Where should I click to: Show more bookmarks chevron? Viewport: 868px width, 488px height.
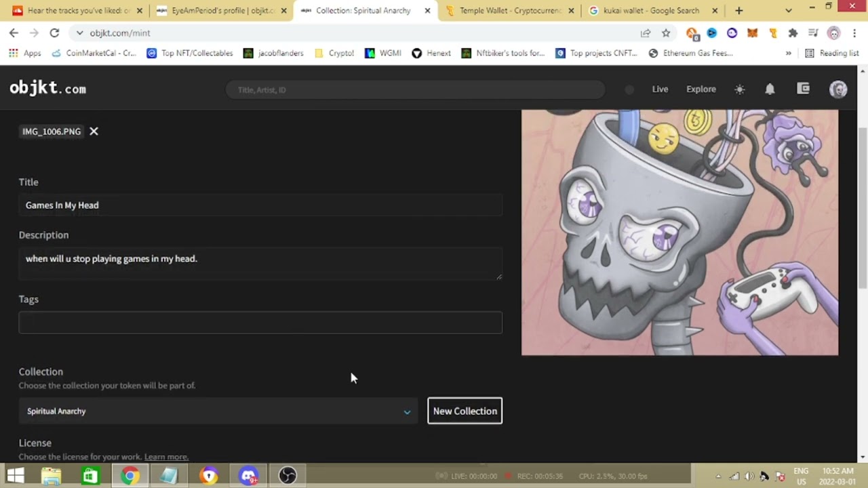[788, 53]
